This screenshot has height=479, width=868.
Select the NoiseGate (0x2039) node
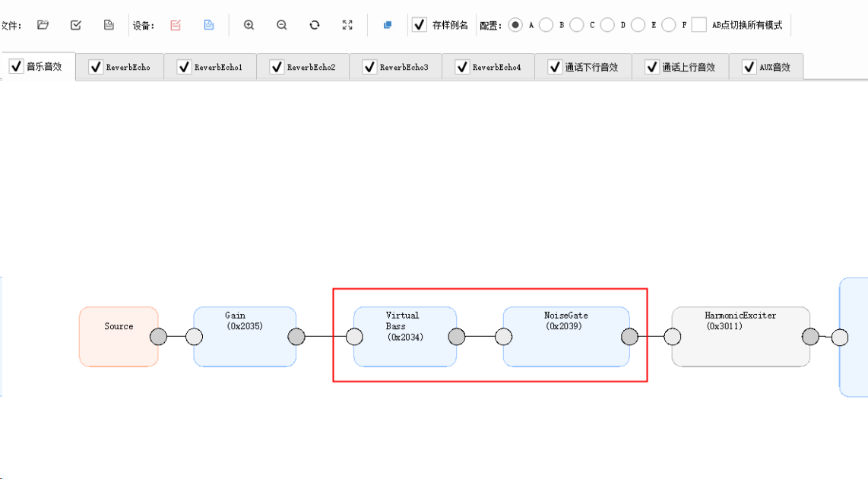point(566,337)
